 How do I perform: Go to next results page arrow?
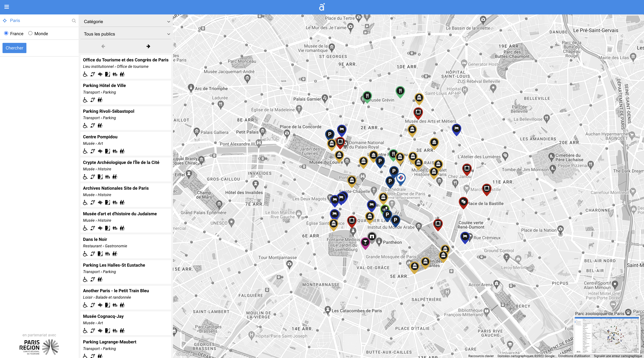pos(148,46)
